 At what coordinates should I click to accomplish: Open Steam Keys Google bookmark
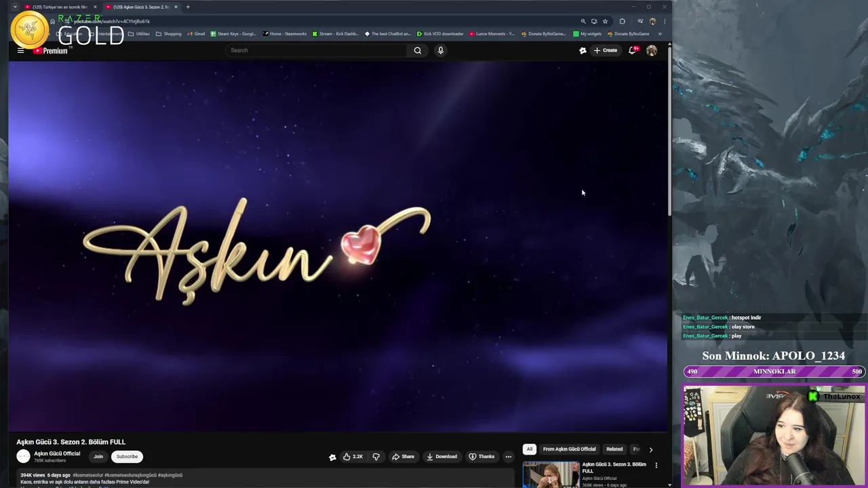pos(233,34)
